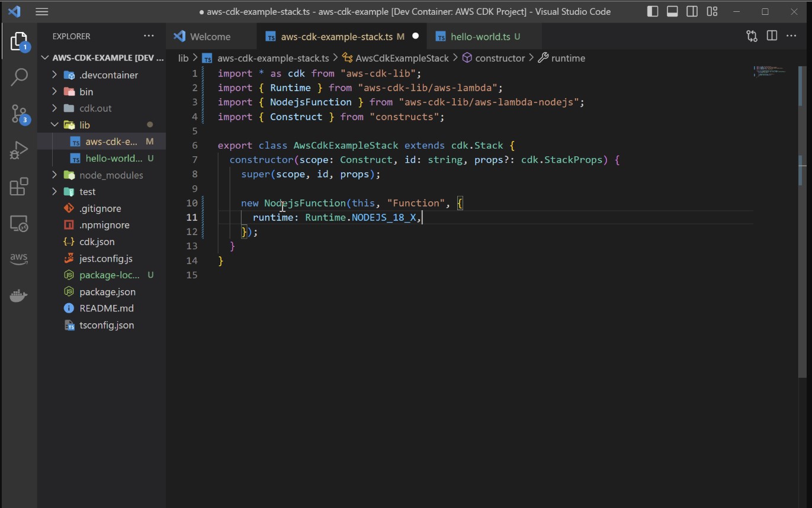Open package.json file
812x508 pixels.
(102, 292)
